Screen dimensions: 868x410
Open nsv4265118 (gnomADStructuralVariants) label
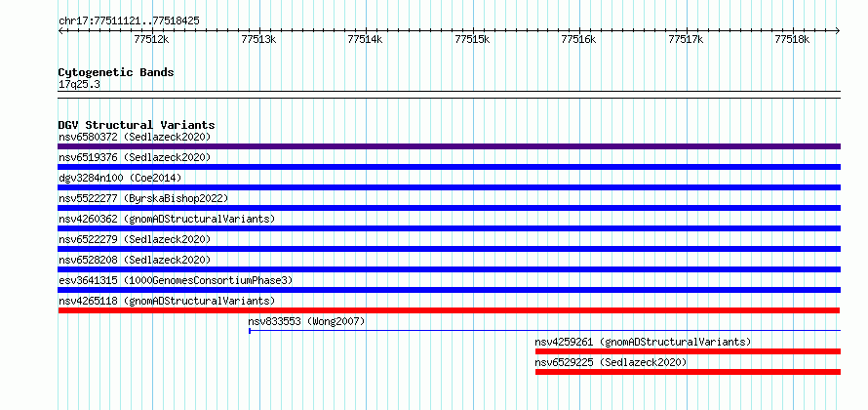(x=167, y=301)
